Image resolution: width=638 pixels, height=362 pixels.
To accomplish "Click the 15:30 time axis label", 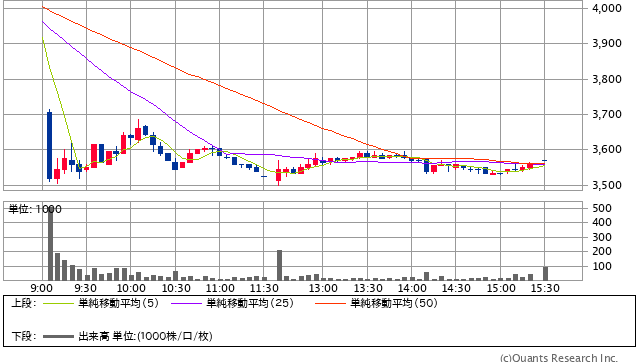I will 545,288.
